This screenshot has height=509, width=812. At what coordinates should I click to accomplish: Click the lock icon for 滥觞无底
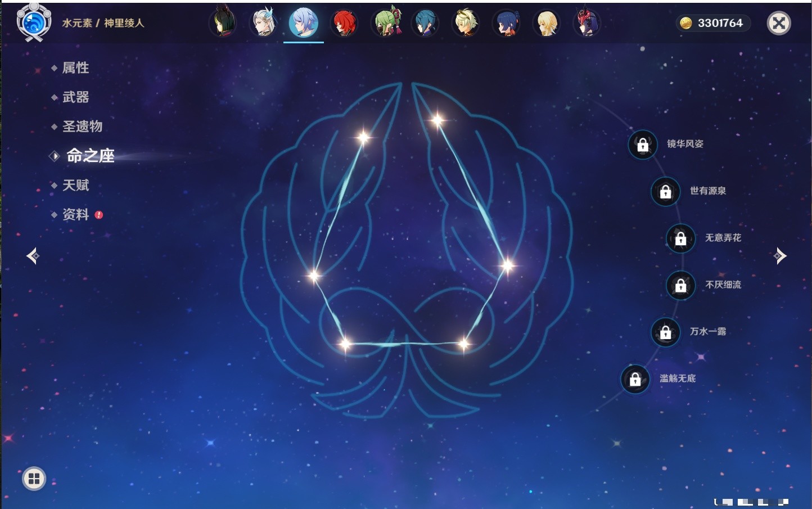click(x=635, y=379)
